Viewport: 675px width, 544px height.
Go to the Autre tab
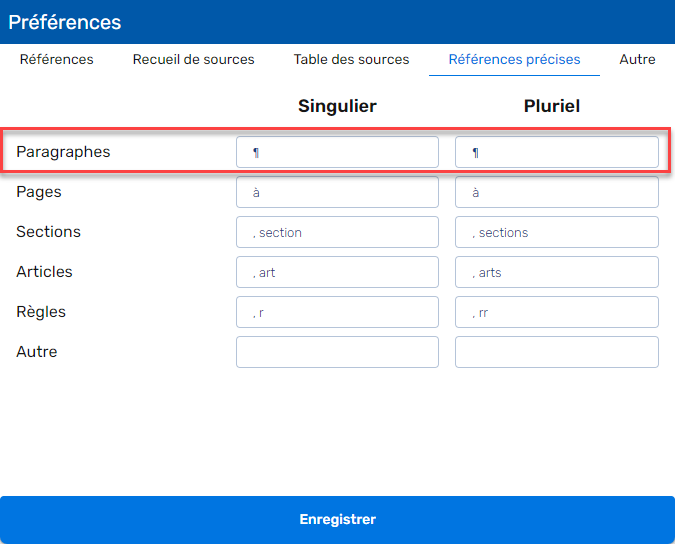637,59
